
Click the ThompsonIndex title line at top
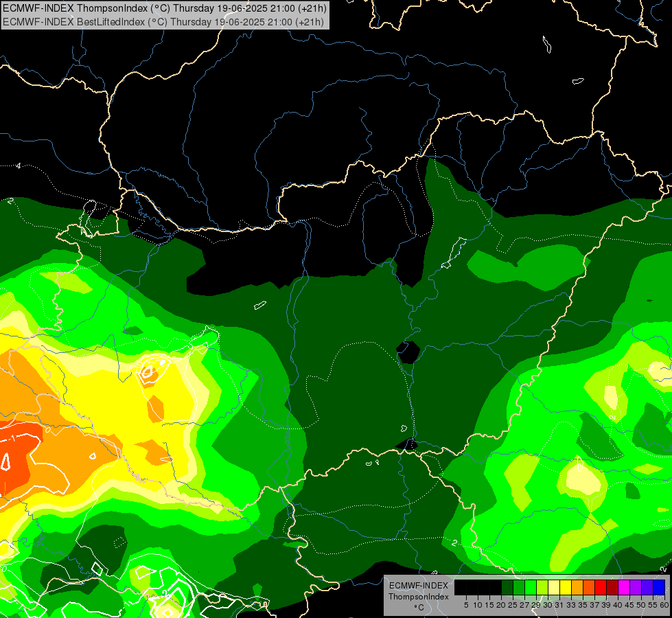(165, 8)
